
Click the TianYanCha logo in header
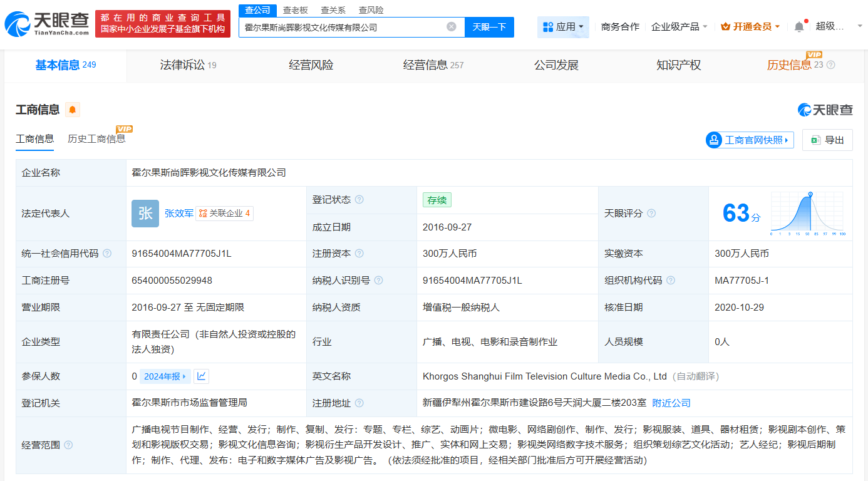click(x=47, y=24)
